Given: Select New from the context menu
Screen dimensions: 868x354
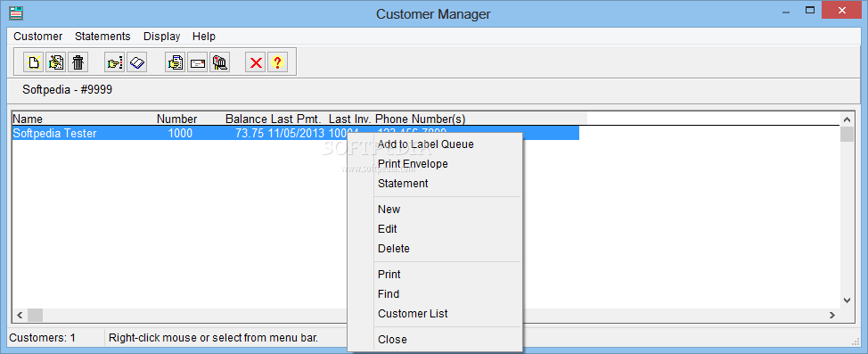Looking at the screenshot, I should pos(435,210).
